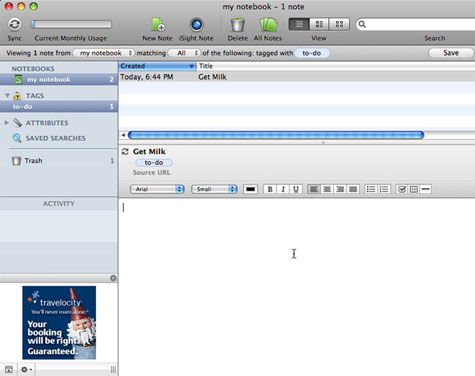
Task: Click the ACTIVITY panel header
Action: (59, 204)
